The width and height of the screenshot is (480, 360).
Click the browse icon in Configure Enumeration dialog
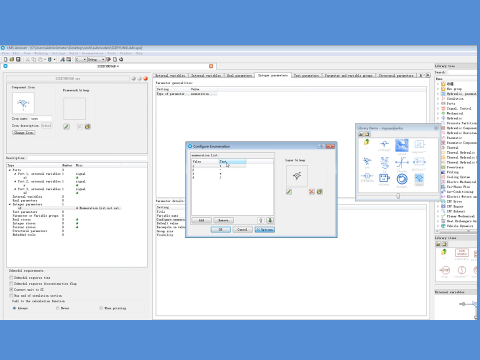point(319,192)
